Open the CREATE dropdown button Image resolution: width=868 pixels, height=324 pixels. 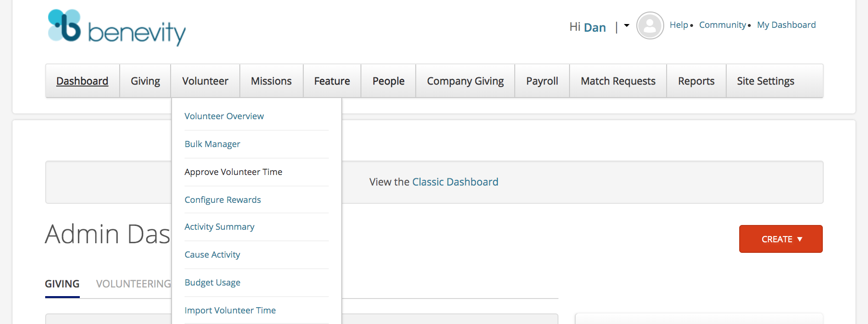pos(781,239)
